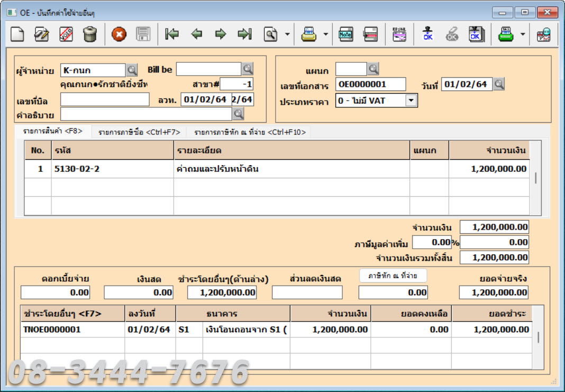The height and width of the screenshot is (392, 565).
Task: Click the edit document pencil icon
Action: (41, 34)
